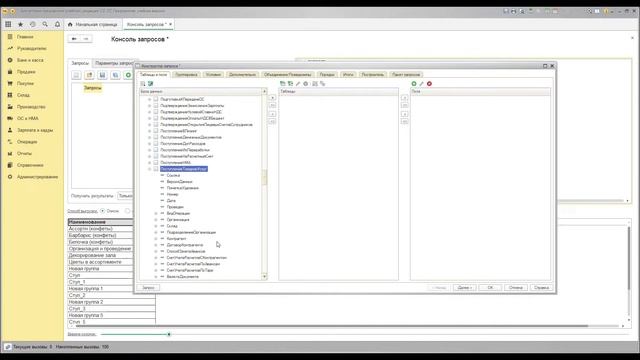This screenshot has width=640, height=360.
Task: Select the Список radio button
Action: (x=102, y=211)
